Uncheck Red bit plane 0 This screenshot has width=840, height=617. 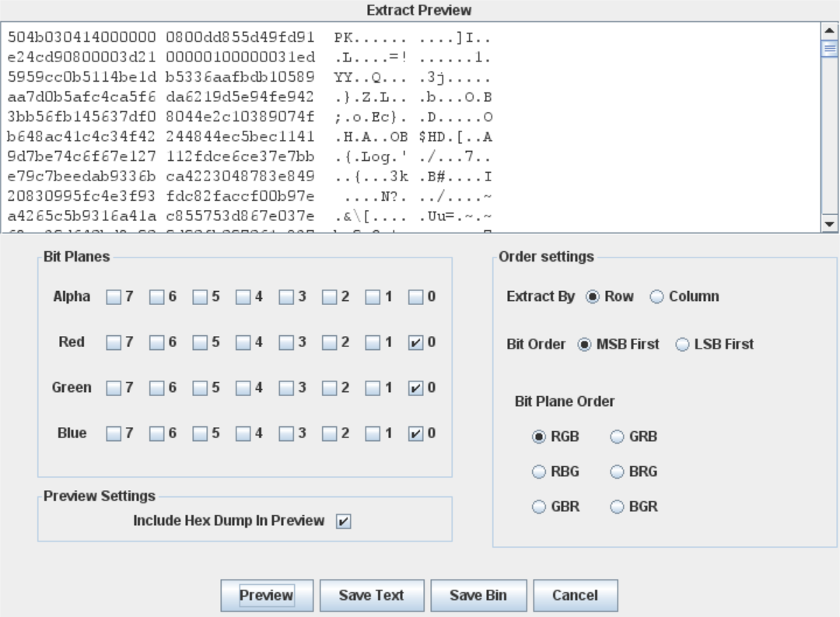[415, 342]
